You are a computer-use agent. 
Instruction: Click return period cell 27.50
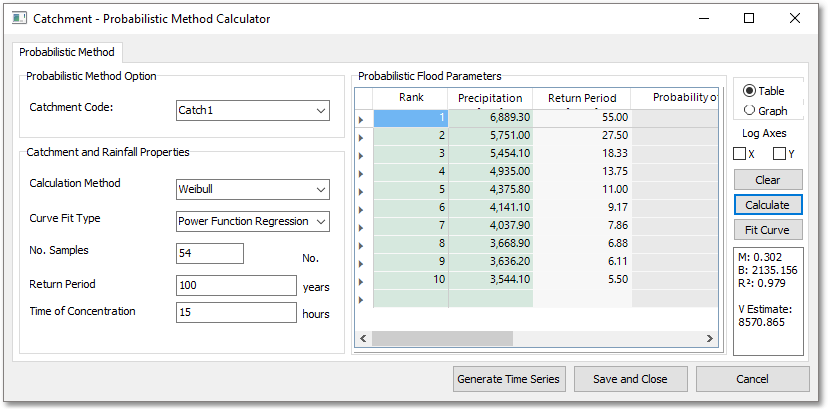(x=582, y=135)
